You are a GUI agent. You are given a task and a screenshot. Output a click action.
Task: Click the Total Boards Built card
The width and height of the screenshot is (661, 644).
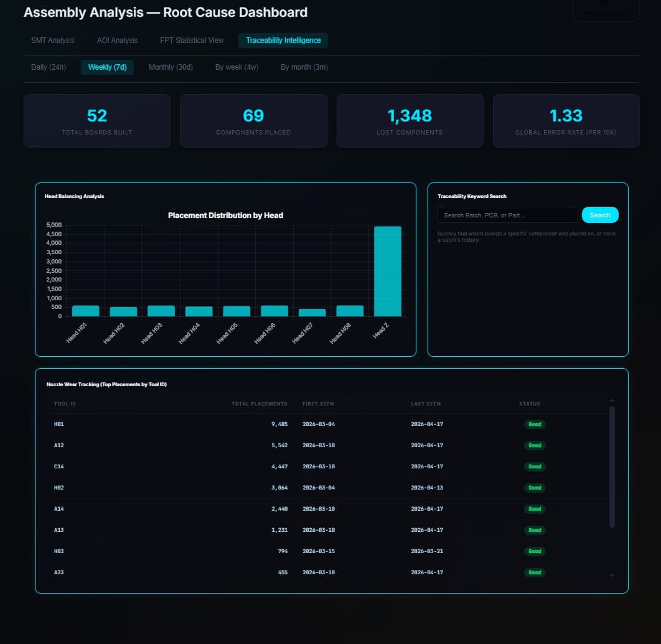coord(97,121)
